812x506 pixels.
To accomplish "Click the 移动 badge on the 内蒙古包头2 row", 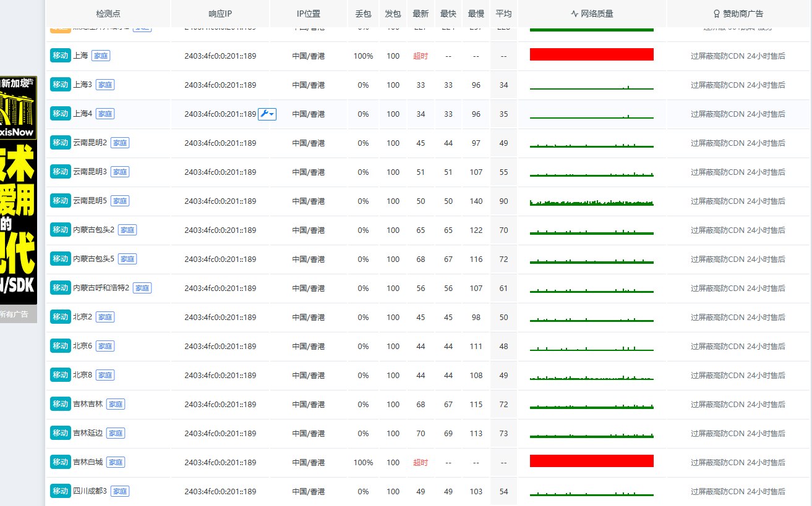I will click(60, 230).
